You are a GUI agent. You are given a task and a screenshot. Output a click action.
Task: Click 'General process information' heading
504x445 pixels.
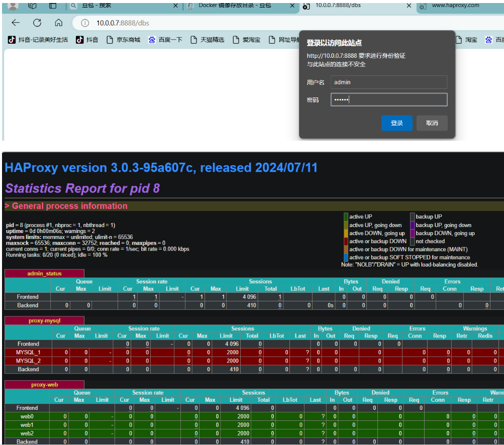pyautogui.click(x=69, y=206)
